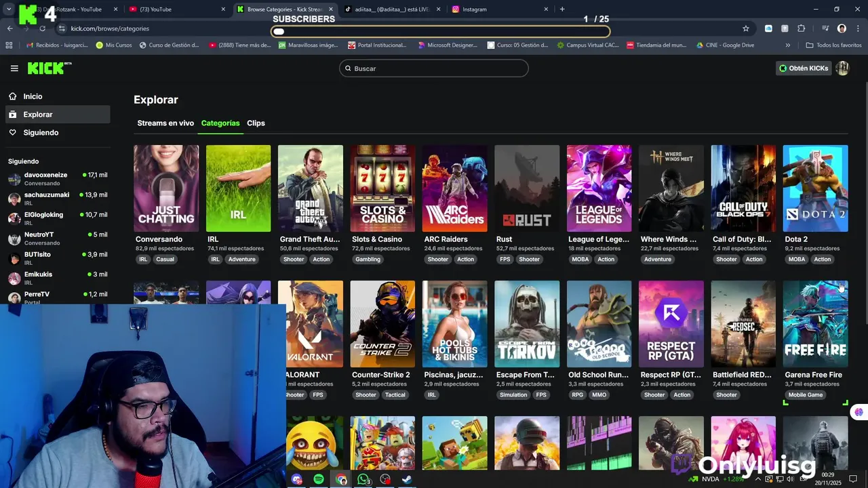Open the taskbar notification center
Viewport: 868px width, 488px height.
853,479
